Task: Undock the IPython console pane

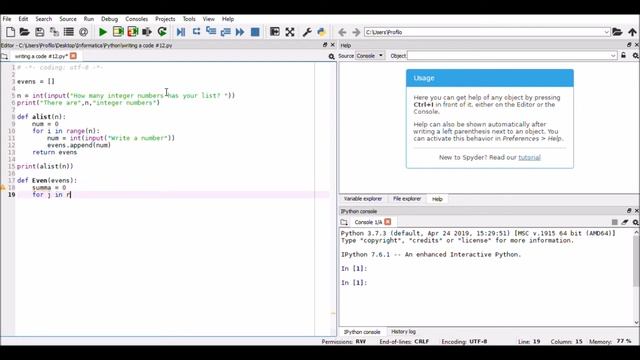Action: coord(629,211)
